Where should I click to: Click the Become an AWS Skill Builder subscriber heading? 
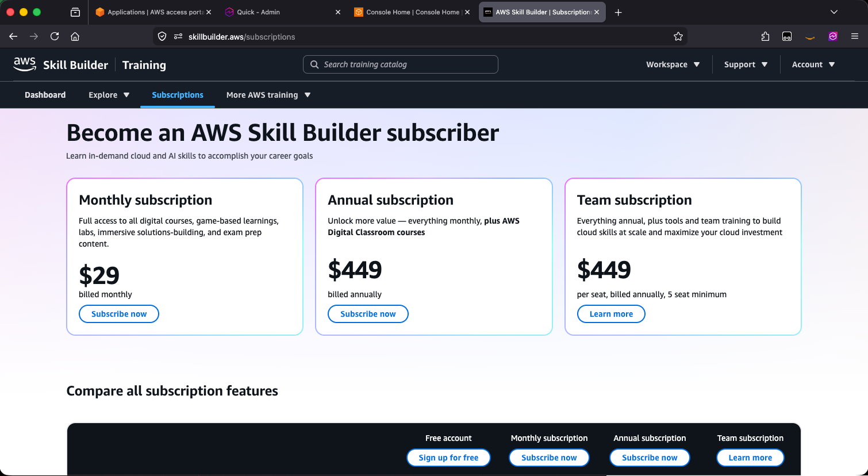pyautogui.click(x=283, y=133)
